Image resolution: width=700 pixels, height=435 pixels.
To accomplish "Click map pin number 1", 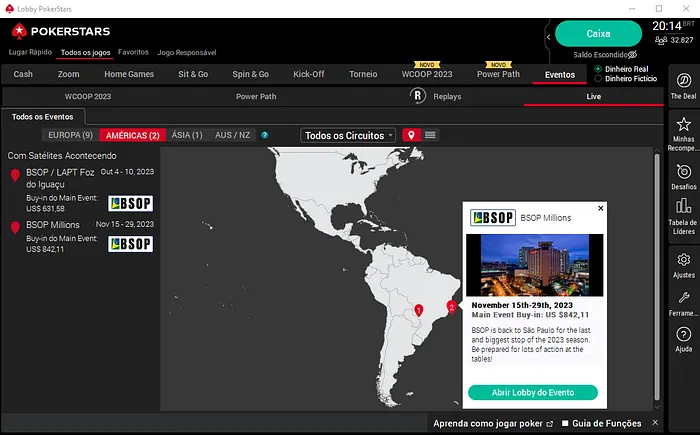I will click(418, 310).
